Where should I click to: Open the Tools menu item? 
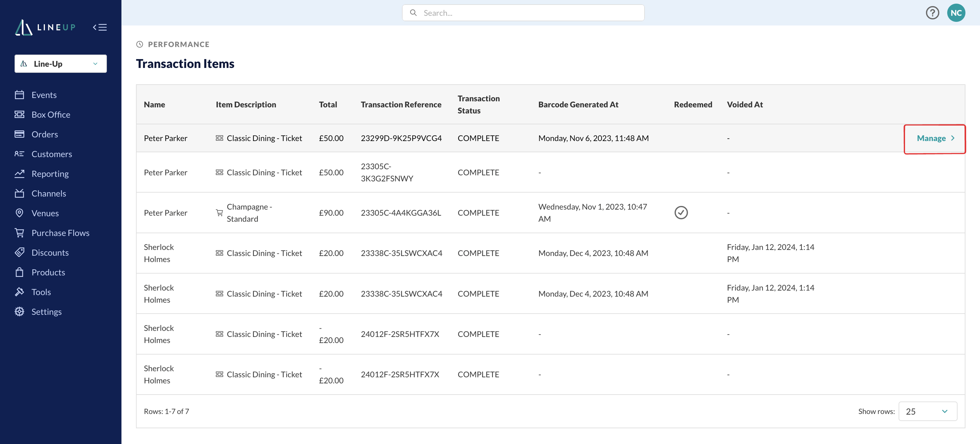(x=41, y=292)
